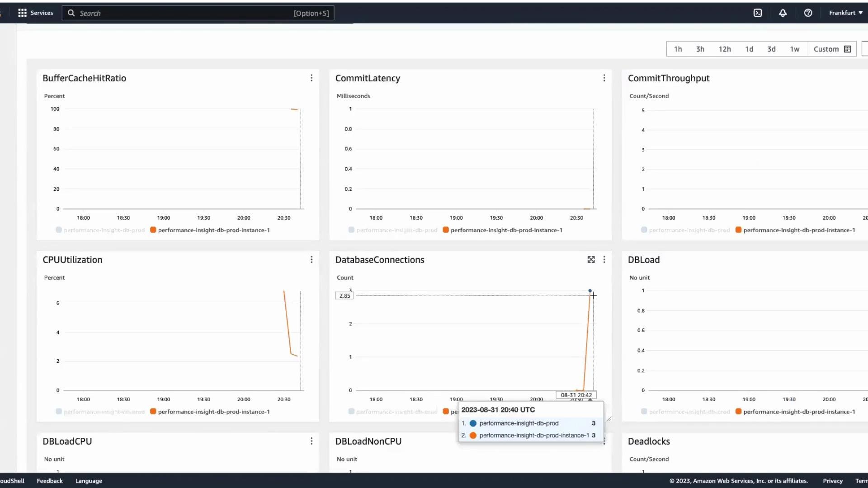Open CPUUtilization widget actions menu
The height and width of the screenshot is (488, 868).
311,259
